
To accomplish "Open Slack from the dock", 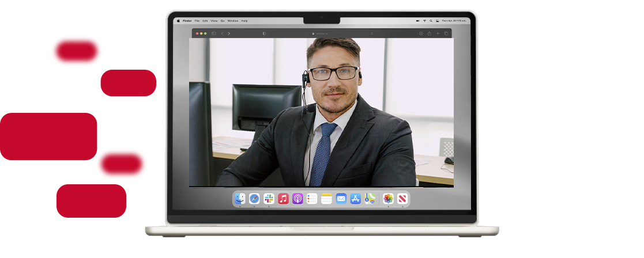I will click(x=269, y=199).
